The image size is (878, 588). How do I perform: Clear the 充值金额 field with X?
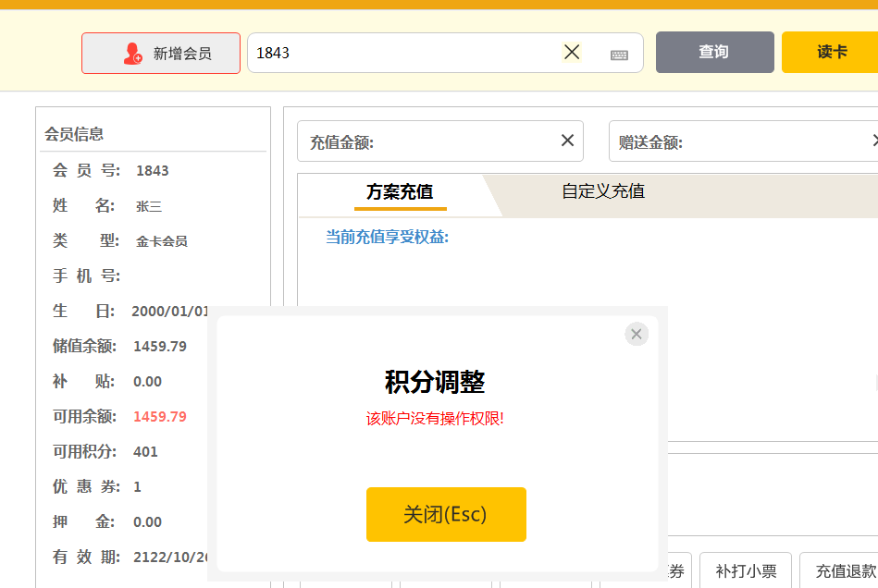[x=567, y=141]
